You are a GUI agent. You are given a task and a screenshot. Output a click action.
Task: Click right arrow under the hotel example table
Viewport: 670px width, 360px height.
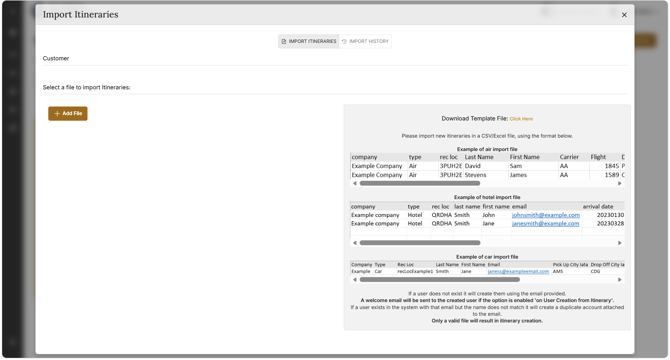click(x=619, y=243)
